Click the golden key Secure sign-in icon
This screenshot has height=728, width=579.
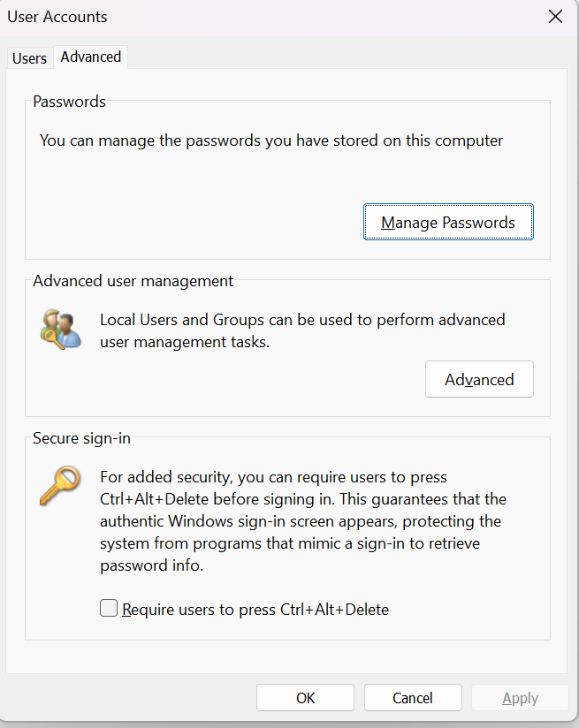(60, 486)
